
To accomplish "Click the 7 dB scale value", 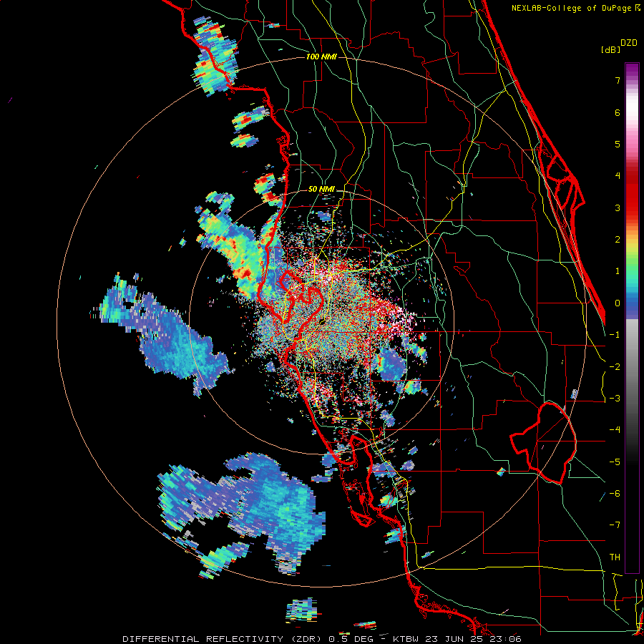I will [618, 80].
